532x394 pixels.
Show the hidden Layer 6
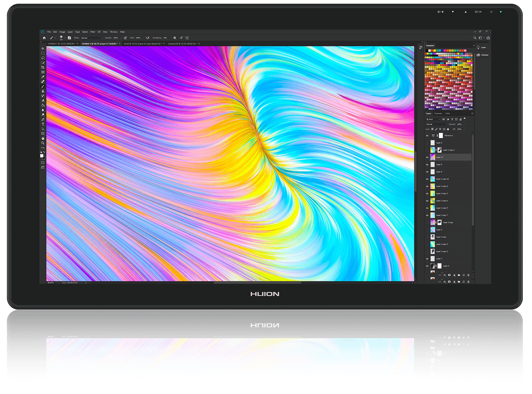click(427, 142)
